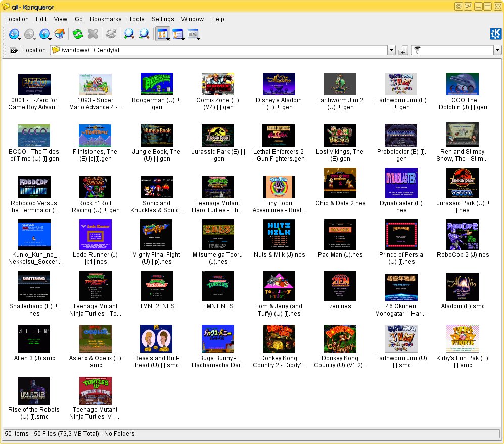Click the KDE gear logo icon
The width and height of the screenshot is (504, 444).
pos(495,34)
